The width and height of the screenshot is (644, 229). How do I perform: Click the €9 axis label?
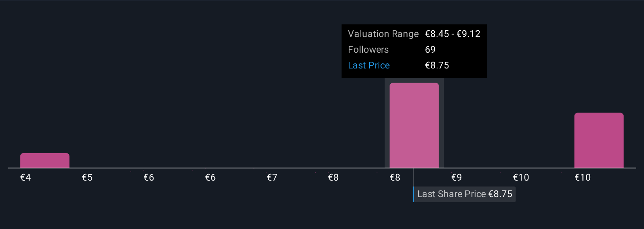(457, 177)
